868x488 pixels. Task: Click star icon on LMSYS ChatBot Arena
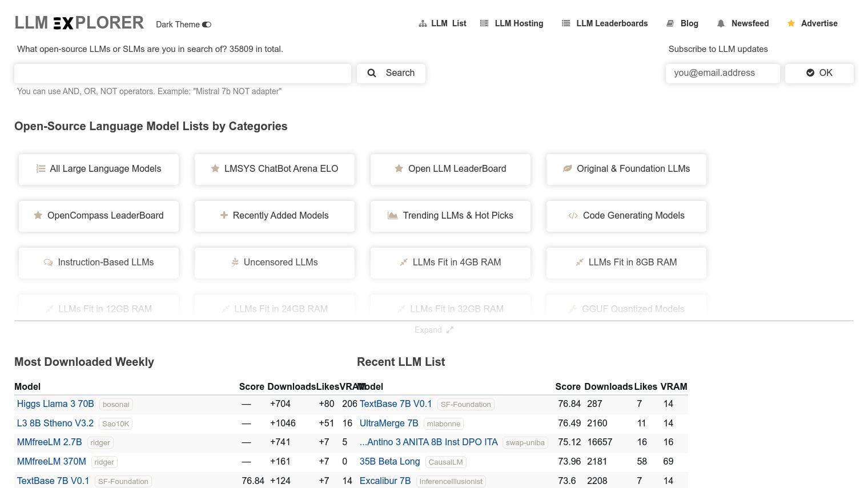pos(215,168)
